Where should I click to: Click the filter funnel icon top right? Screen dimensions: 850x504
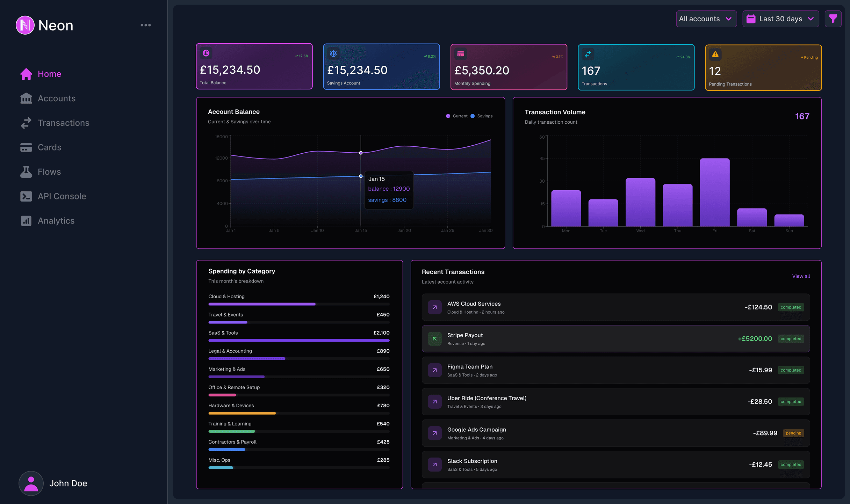pos(833,19)
